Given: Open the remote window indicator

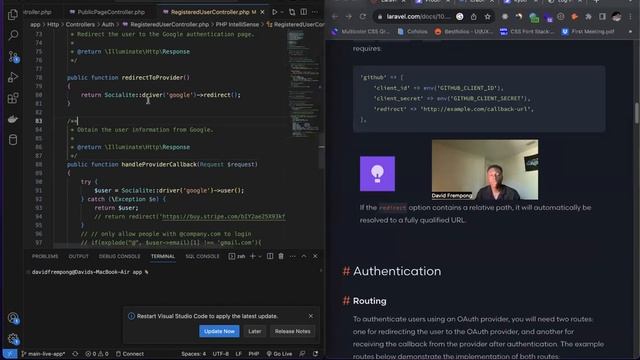Looking at the screenshot, I should tap(10, 354).
